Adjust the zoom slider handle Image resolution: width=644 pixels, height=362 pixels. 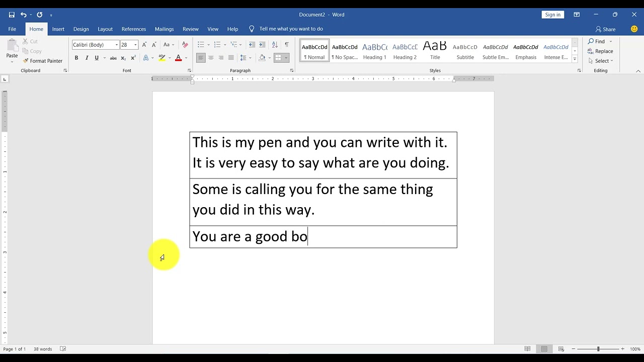pyautogui.click(x=598, y=349)
